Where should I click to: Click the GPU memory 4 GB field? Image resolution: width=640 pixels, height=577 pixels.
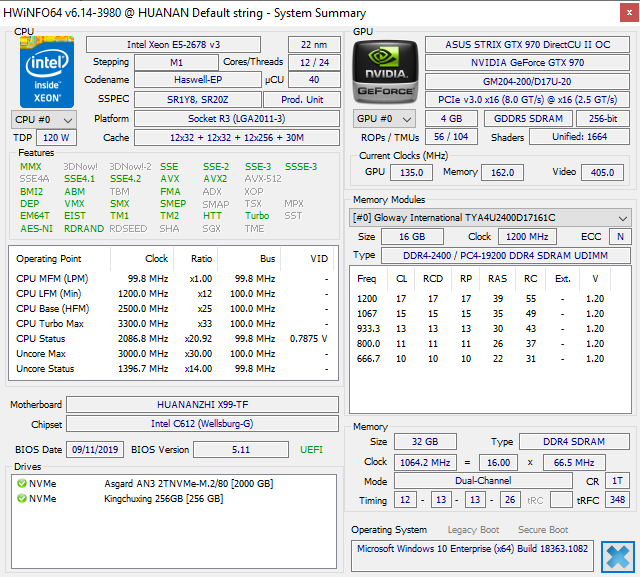(451, 119)
